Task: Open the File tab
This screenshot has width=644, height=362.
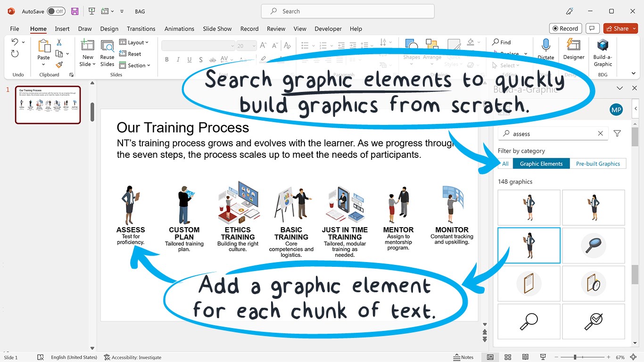Action: [x=15, y=29]
